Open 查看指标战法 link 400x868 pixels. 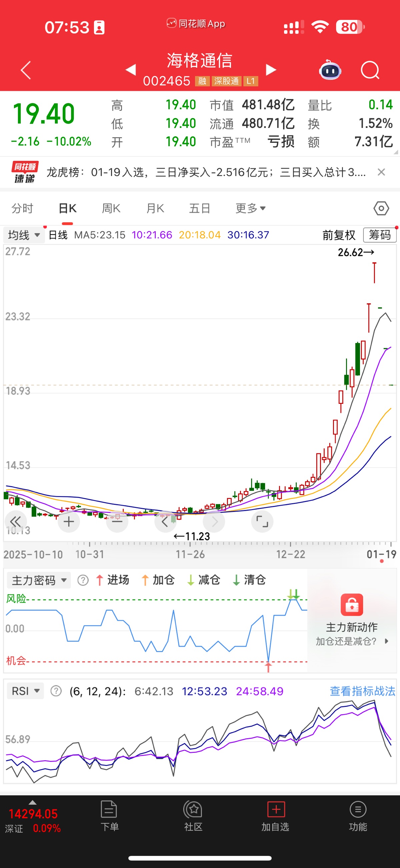pyautogui.click(x=362, y=691)
